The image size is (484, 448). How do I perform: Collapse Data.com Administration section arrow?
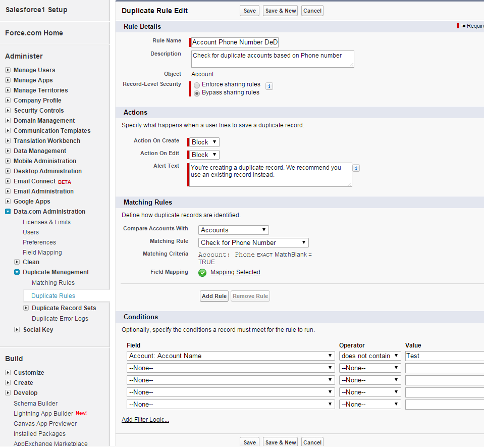(x=8, y=212)
